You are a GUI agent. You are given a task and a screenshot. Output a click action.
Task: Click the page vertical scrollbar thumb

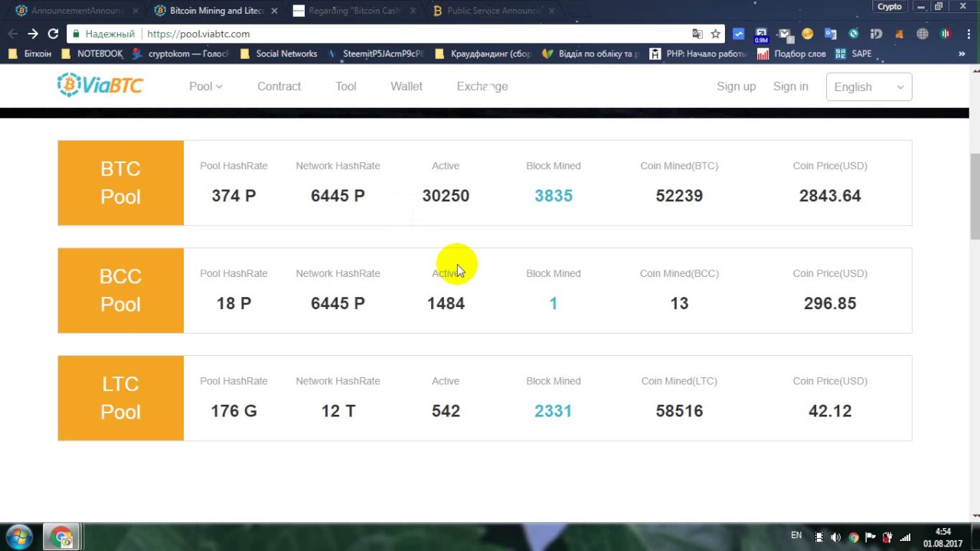click(975, 197)
